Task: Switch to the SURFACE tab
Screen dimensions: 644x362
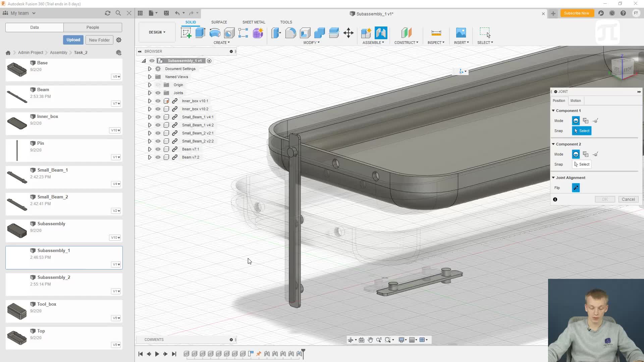Action: coord(219,22)
